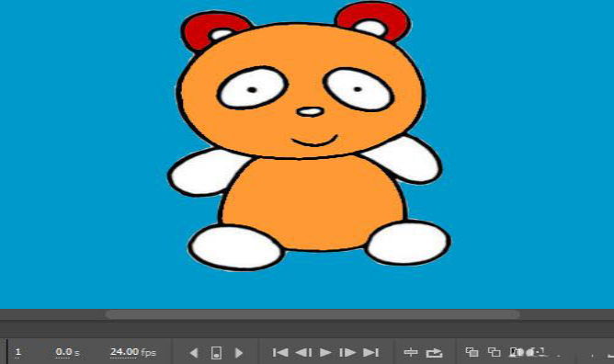The width and height of the screenshot is (614, 364).
Task: Click the insert keyframe icon
Action: pos(216,353)
